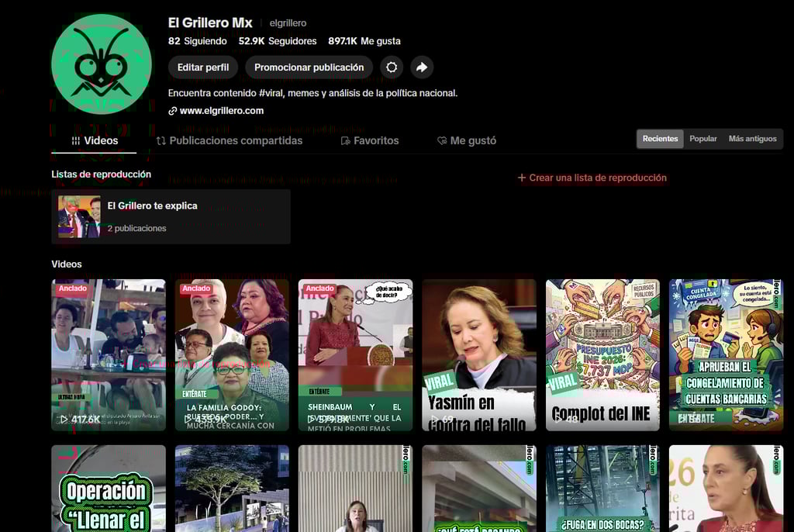
Task: Click the bookmark icon on Favoritos tab
Action: click(x=345, y=141)
